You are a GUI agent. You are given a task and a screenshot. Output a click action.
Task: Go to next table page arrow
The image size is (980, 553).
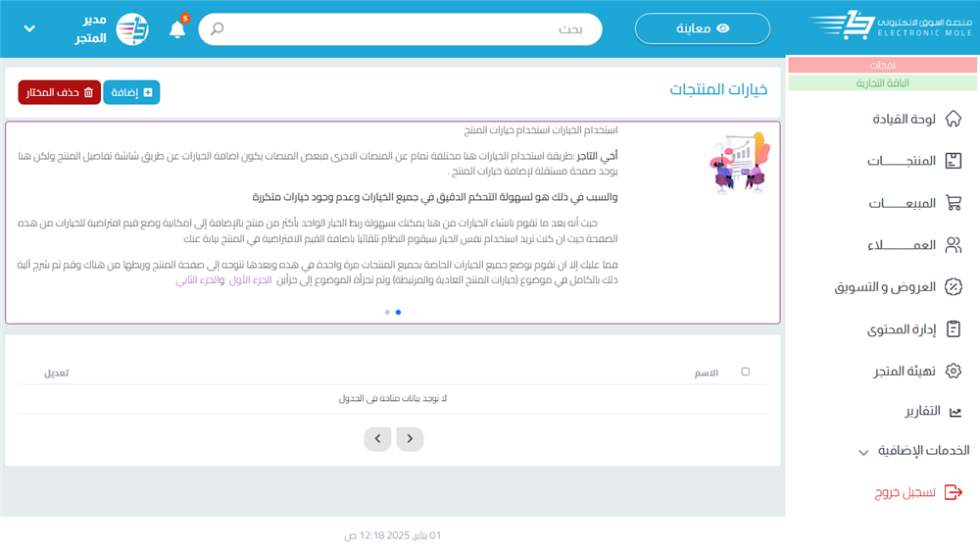tap(378, 438)
